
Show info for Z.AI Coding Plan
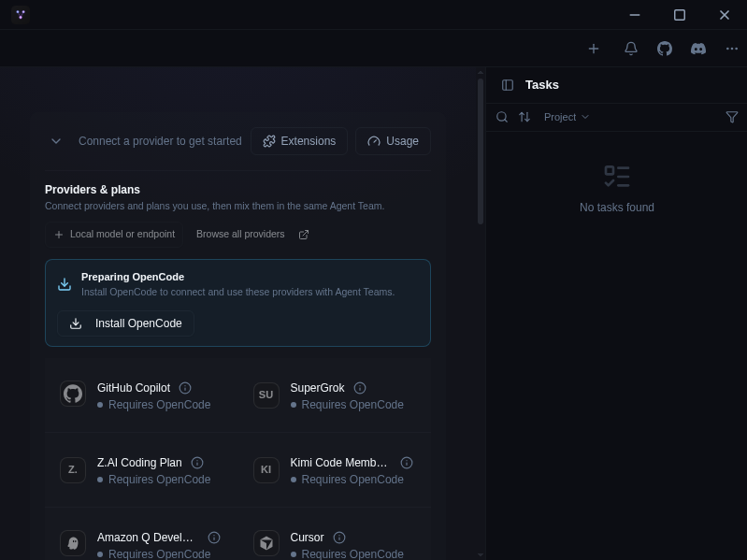pyautogui.click(x=196, y=463)
